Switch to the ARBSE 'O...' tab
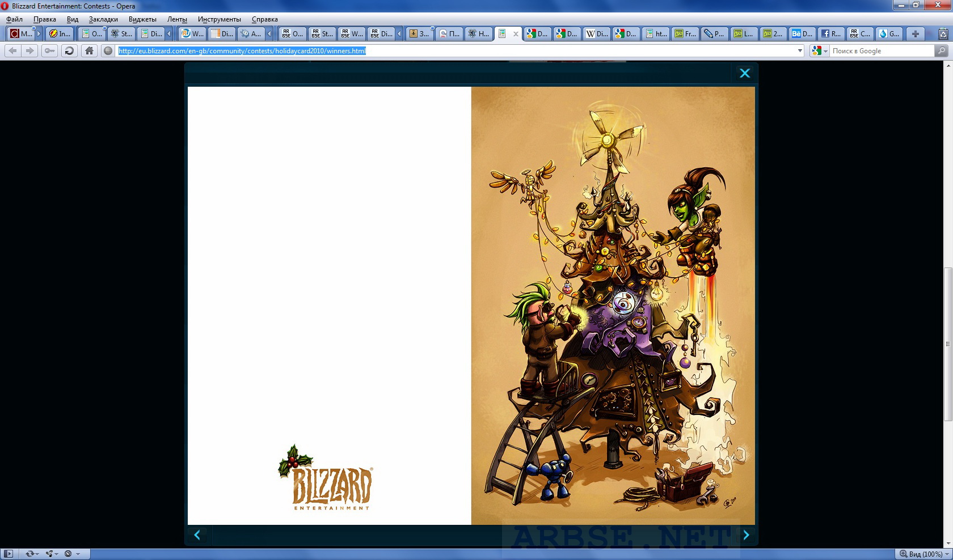This screenshot has height=560, width=953. [x=292, y=34]
